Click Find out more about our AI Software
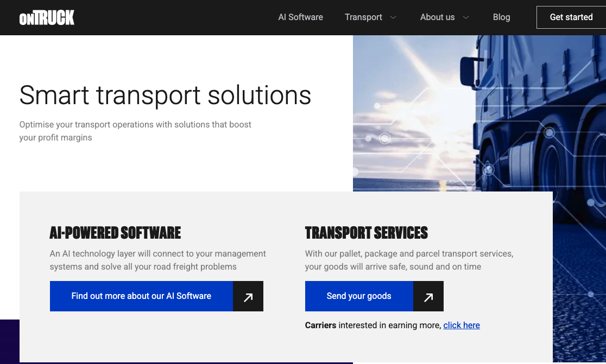 click(x=141, y=296)
